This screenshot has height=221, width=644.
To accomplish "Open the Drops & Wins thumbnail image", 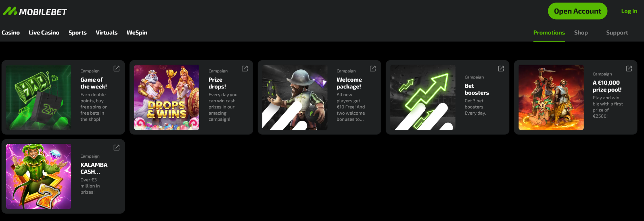I will click(x=167, y=97).
